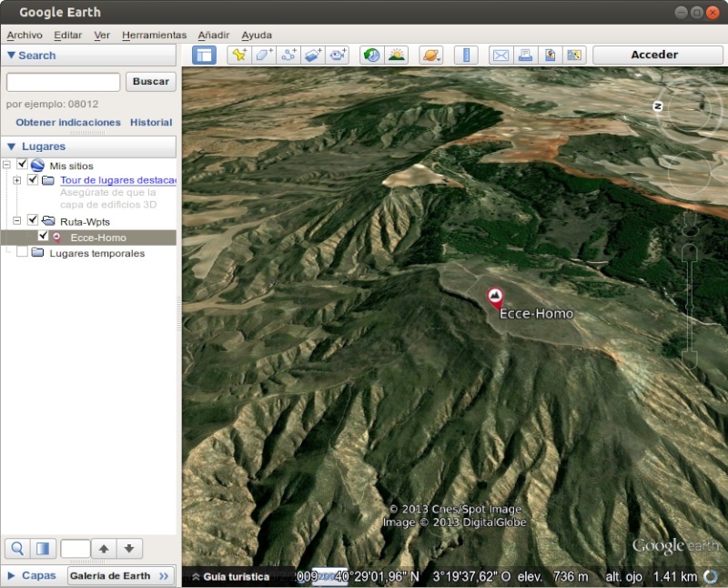Click the elev. 736 m status readout
This screenshot has height=588, width=728.
552,577
